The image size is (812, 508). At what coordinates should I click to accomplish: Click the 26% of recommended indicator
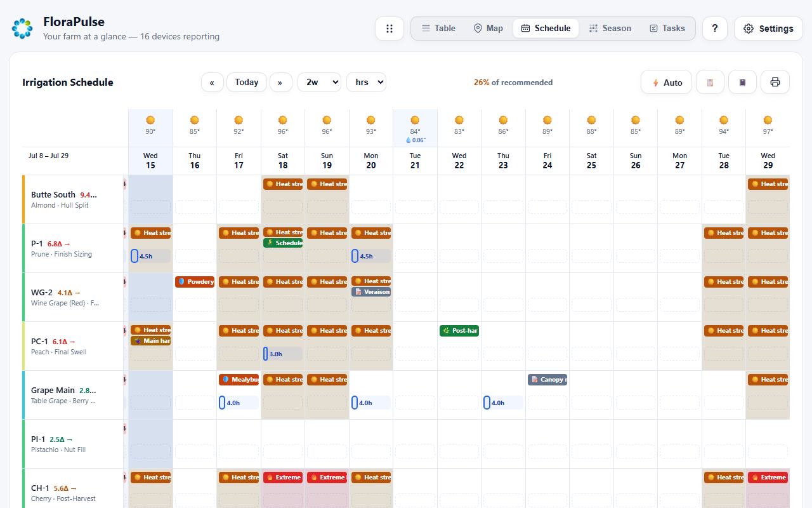click(x=513, y=83)
